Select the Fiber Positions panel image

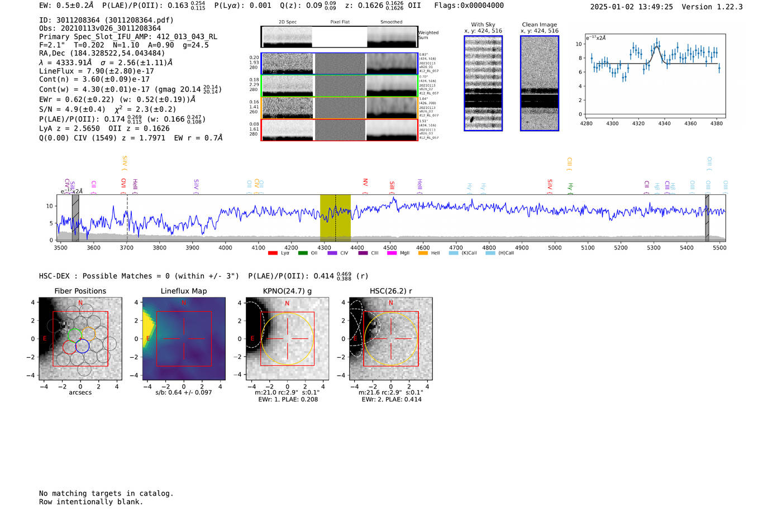click(x=80, y=339)
